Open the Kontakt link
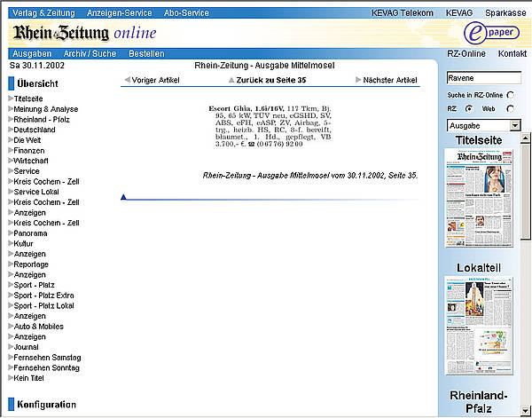This screenshot has height=418, width=532. pos(512,53)
